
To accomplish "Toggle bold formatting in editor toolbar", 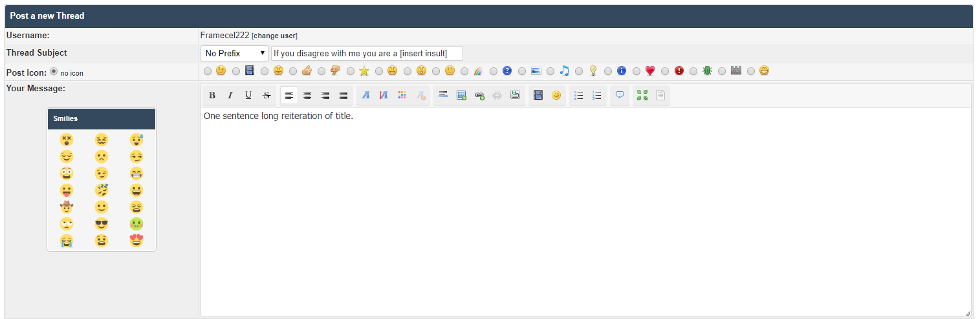I will coord(212,95).
